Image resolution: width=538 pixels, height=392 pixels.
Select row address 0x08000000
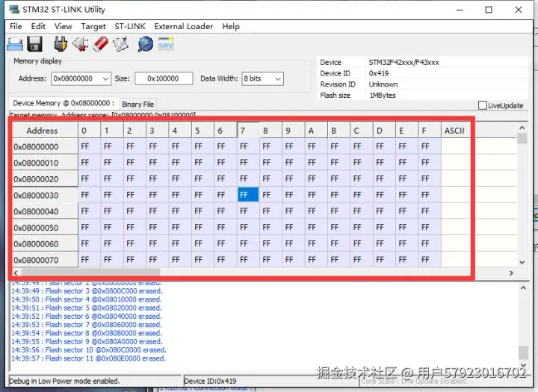click(45, 147)
